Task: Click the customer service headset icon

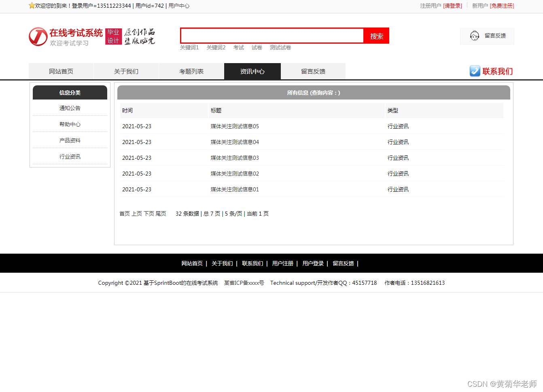Action: (x=475, y=36)
